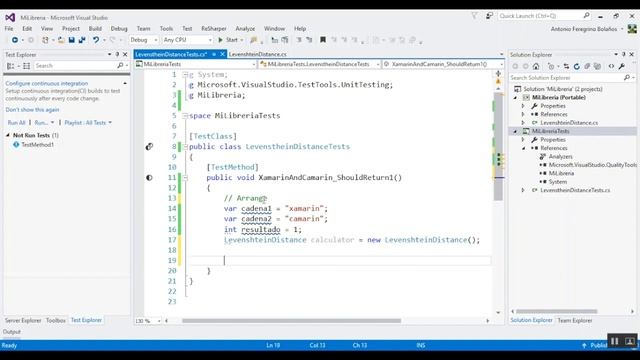Click the Home icon in Solution Explorer

tap(536, 66)
